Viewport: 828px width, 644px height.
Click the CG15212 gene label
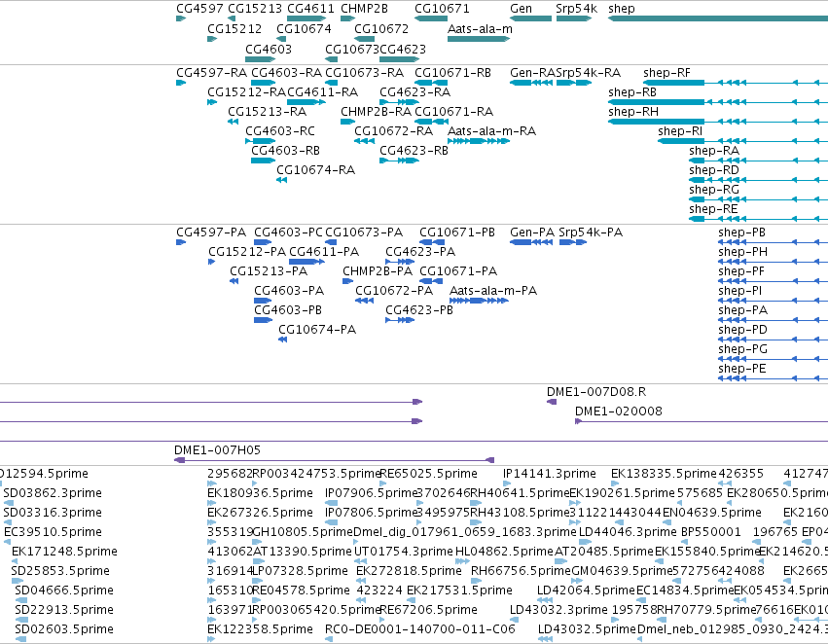tap(234, 29)
